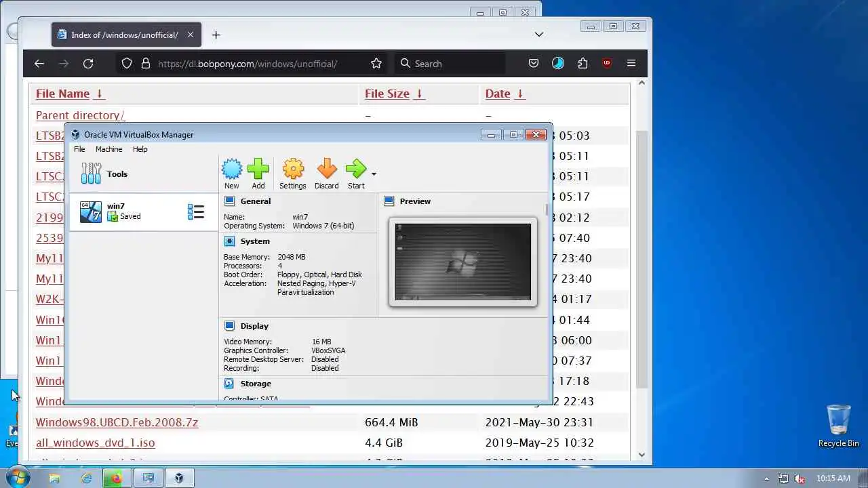868x488 pixels.
Task: Open the Machine menu in VirtualBox
Action: click(x=108, y=149)
